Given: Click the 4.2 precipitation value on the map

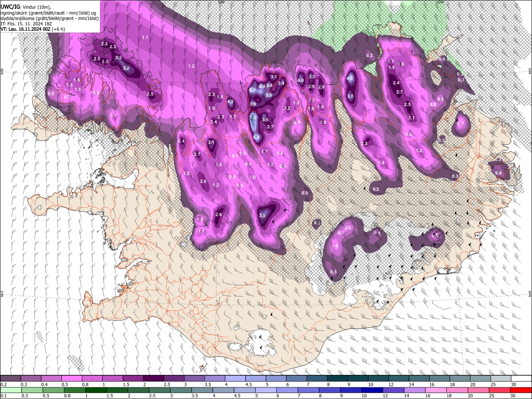Looking at the screenshot, I should [230, 102].
